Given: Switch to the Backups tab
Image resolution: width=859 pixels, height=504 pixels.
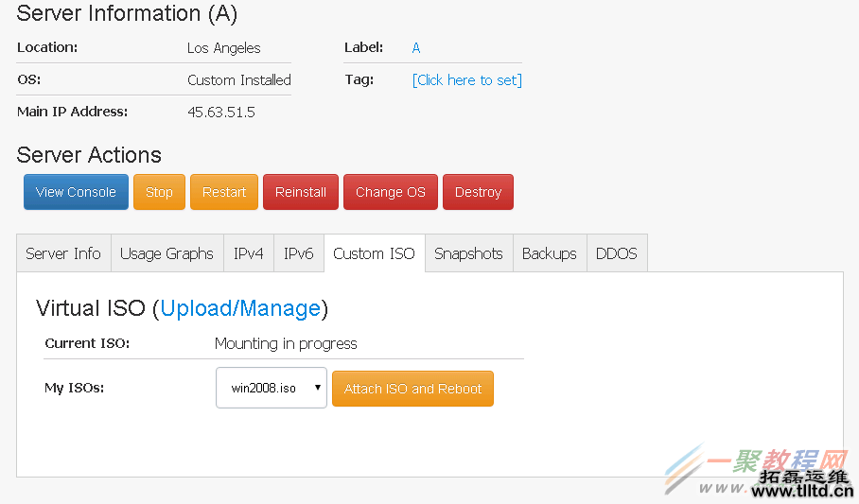Looking at the screenshot, I should [549, 253].
